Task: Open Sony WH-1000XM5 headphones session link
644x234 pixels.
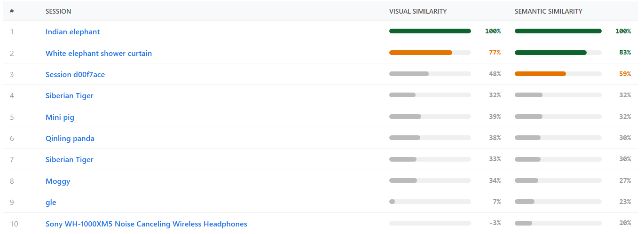Action: coord(146,224)
